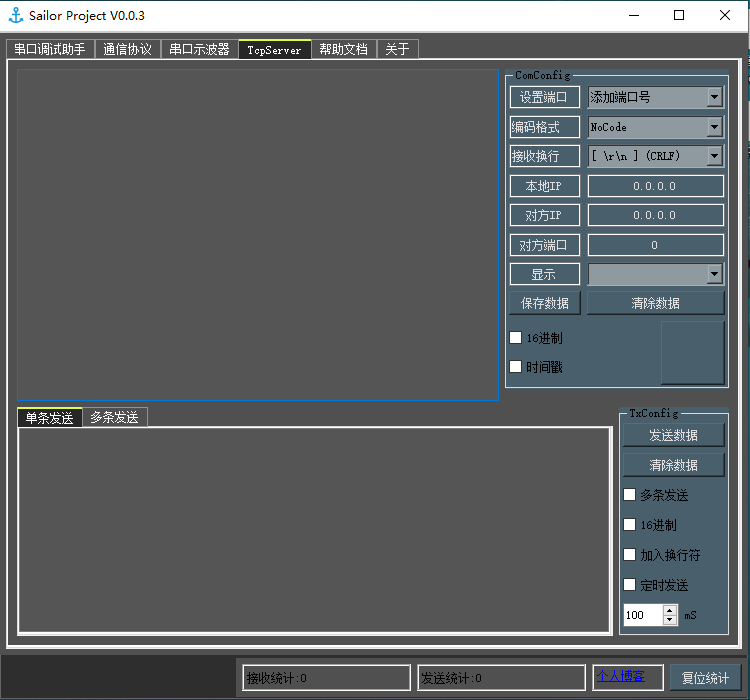Open the 串口示波器 tab
The height and width of the screenshot is (700, 750).
coord(199,49)
